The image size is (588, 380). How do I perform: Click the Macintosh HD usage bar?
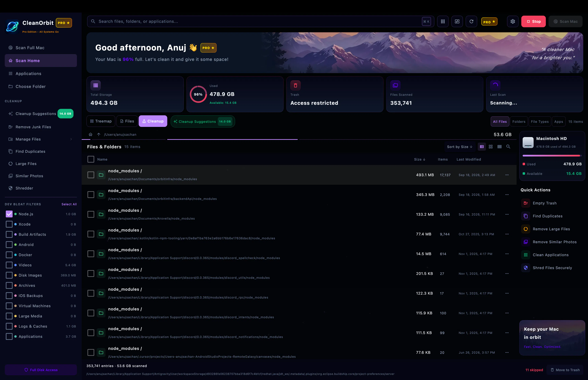552,156
